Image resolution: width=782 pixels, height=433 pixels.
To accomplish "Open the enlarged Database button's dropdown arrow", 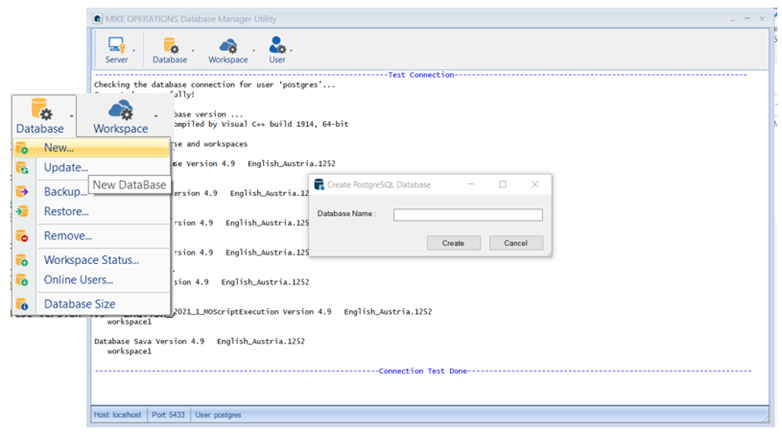I will point(72,116).
